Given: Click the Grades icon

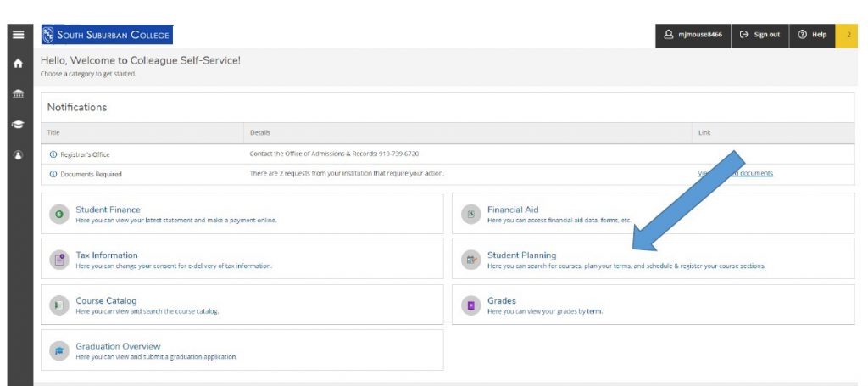Looking at the screenshot, I should [x=471, y=305].
